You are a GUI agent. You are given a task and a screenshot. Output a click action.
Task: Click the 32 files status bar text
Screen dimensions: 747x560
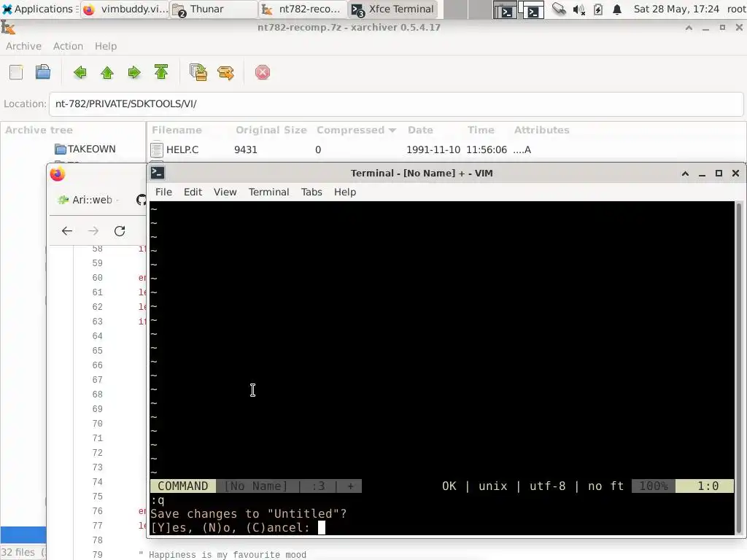click(18, 553)
